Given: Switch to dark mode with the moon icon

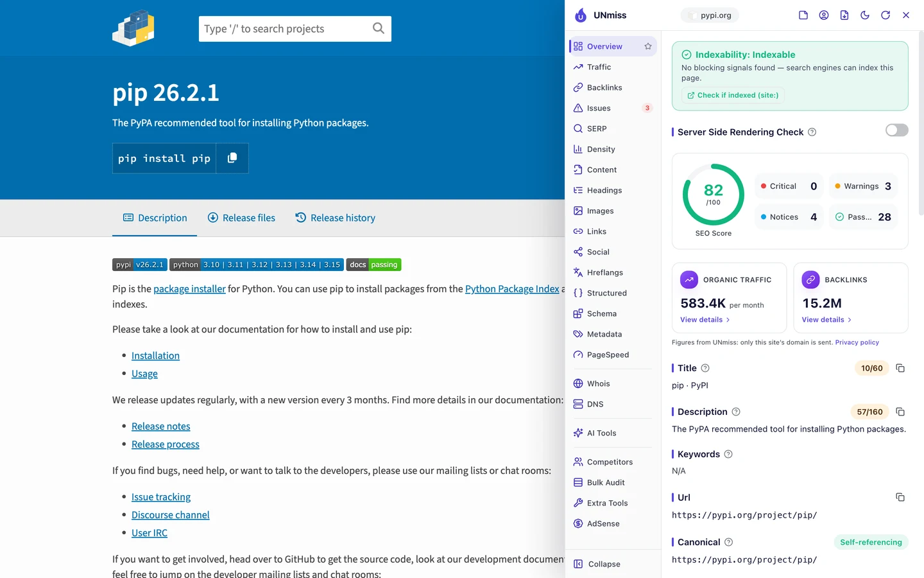Looking at the screenshot, I should click(x=865, y=15).
